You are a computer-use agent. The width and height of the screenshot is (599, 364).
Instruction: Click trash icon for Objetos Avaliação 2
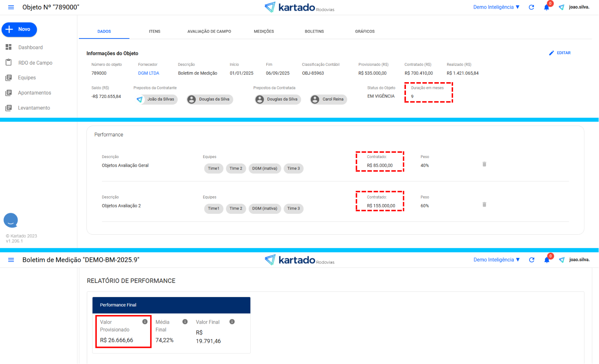point(484,204)
